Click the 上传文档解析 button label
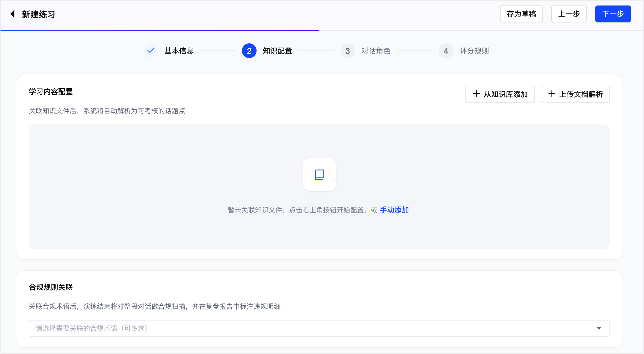 coord(581,94)
